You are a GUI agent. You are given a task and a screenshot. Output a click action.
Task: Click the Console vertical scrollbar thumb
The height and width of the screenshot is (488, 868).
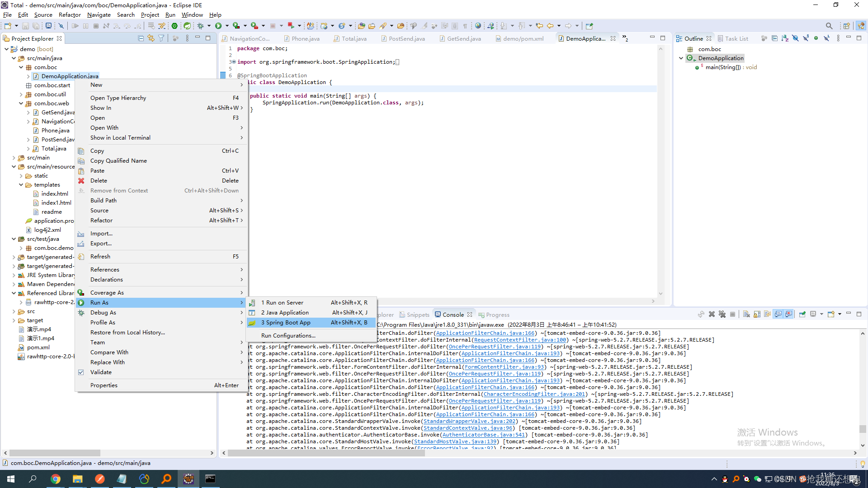click(x=863, y=429)
